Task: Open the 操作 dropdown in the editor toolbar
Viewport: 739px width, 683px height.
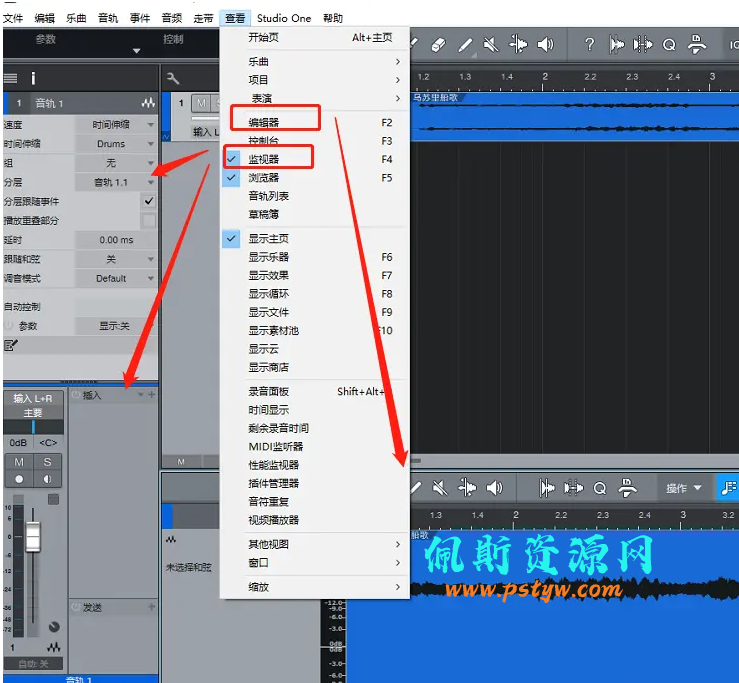Action: pos(684,488)
